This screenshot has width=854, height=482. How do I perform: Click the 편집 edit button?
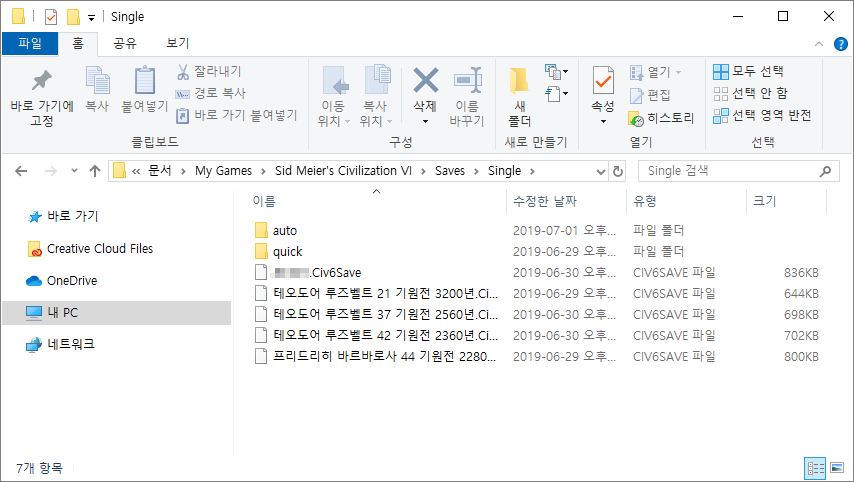(x=650, y=95)
